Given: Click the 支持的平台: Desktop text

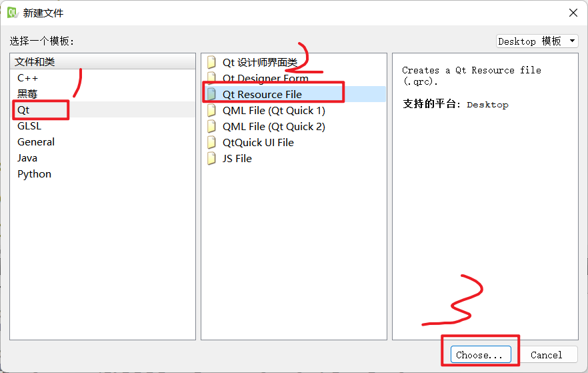Looking at the screenshot, I should coord(455,104).
